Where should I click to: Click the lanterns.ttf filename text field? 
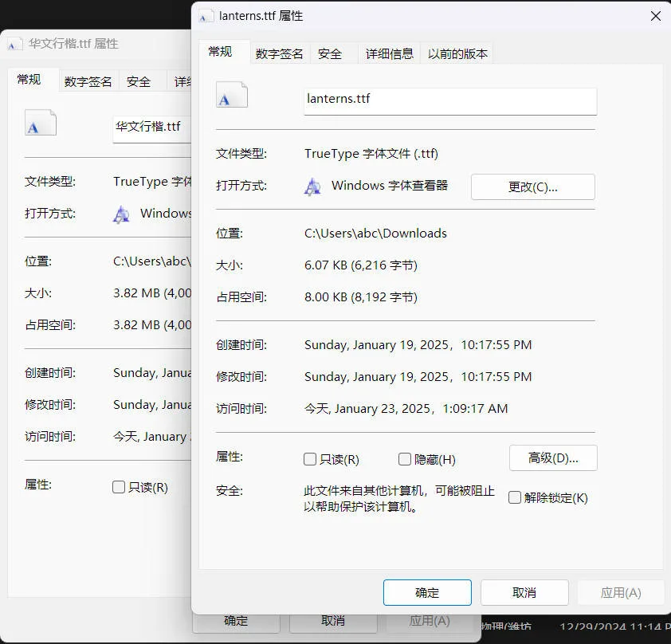[x=449, y=100]
